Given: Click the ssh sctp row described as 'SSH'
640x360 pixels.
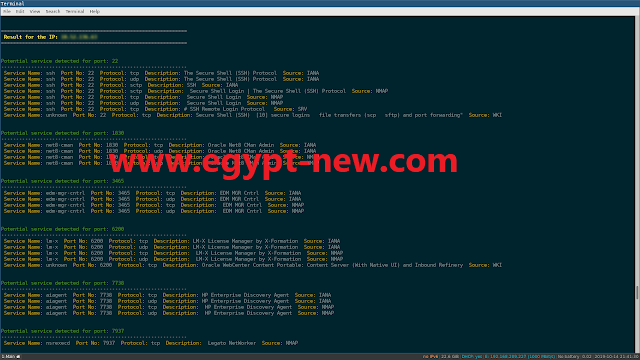Looking at the screenshot, I should coord(121,85).
